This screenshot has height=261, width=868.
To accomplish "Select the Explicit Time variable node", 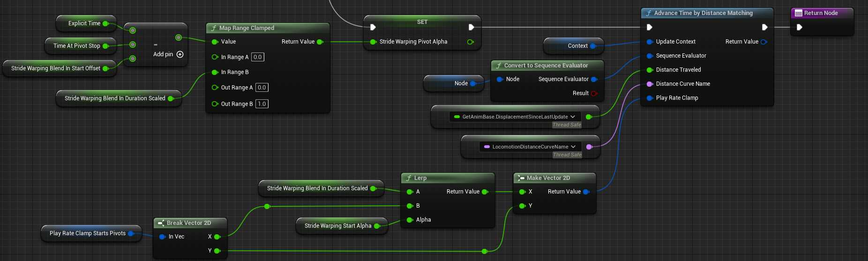I will coord(84,23).
